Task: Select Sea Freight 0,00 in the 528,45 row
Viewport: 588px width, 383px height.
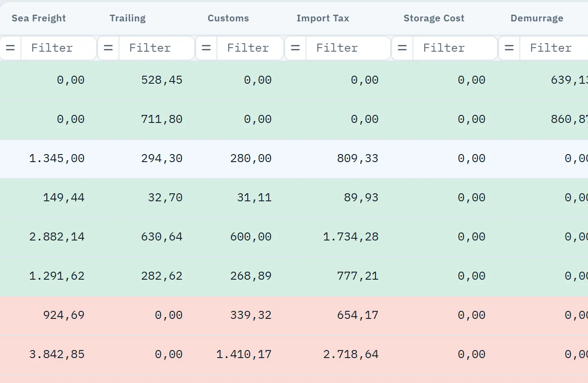Action: pos(71,80)
